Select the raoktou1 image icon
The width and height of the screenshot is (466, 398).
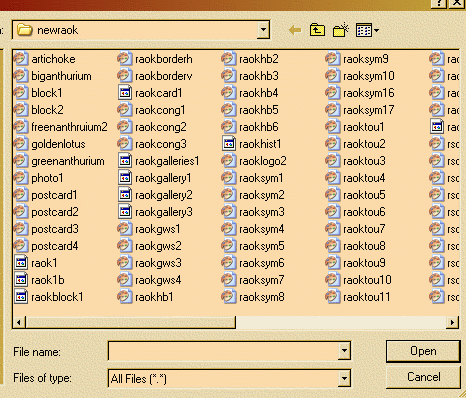click(333, 127)
